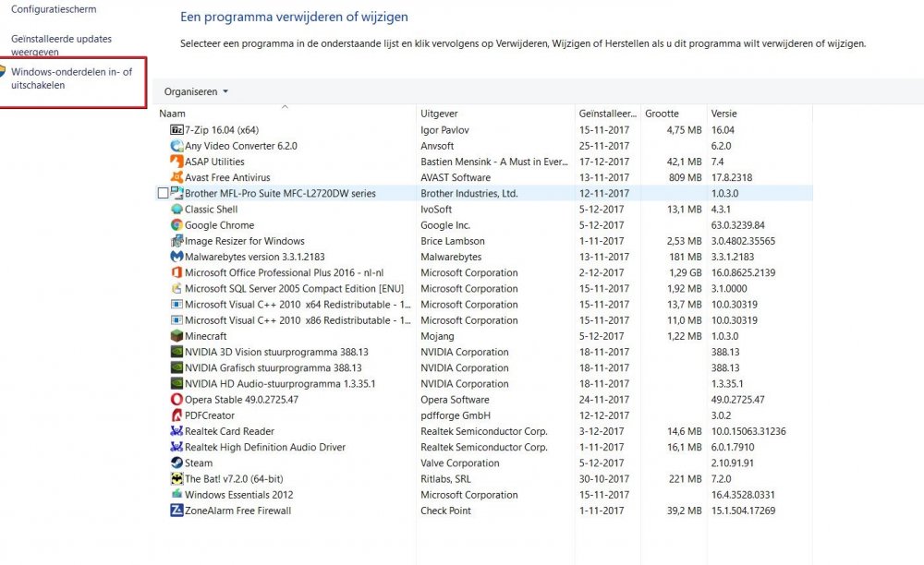The width and height of the screenshot is (924, 565).
Task: Click the Windows Essentials 2012 icon
Action: (176, 495)
